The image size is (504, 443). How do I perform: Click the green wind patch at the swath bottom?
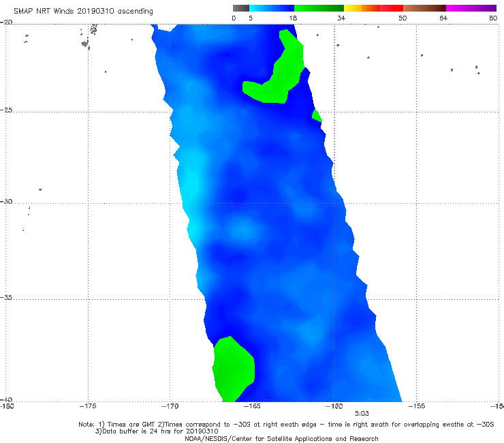[234, 370]
